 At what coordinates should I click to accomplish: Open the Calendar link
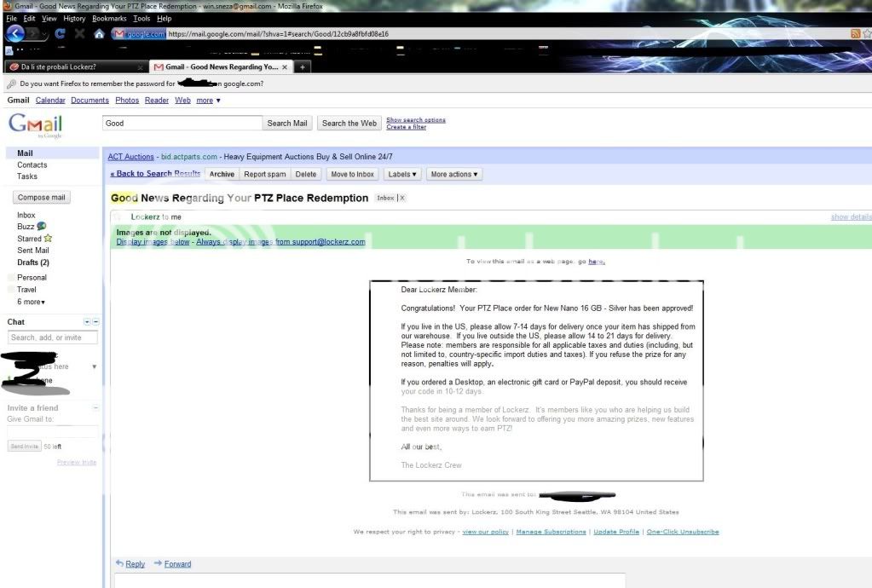pyautogui.click(x=50, y=101)
